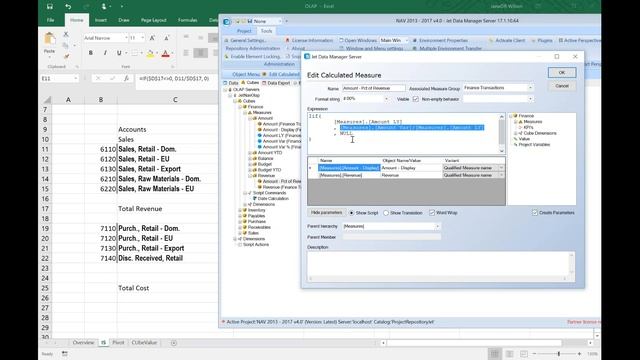Switch to Excel Page Layout tab
The width and height of the screenshot is (640, 360).
pos(153,20)
